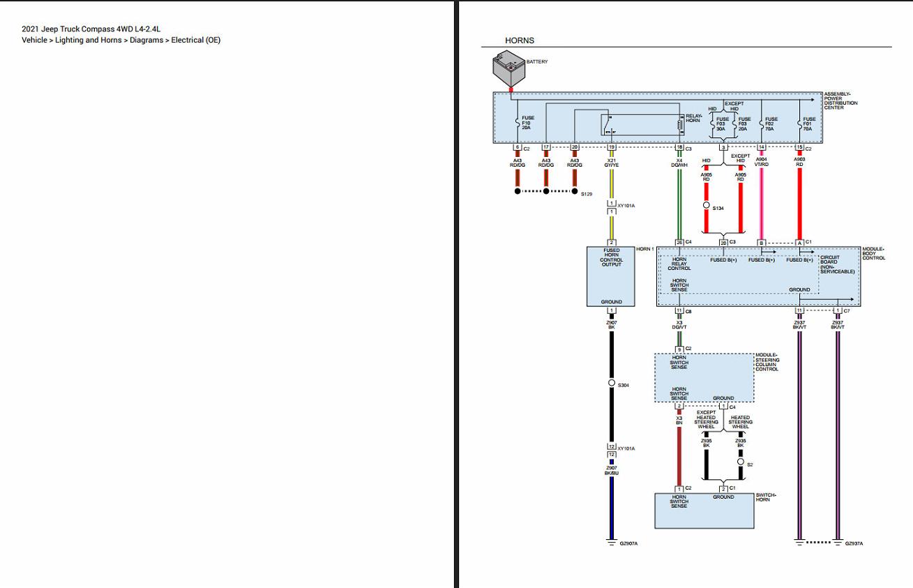Click the Z907 BK wire label
Screen dimensions: 913x588
[612, 324]
